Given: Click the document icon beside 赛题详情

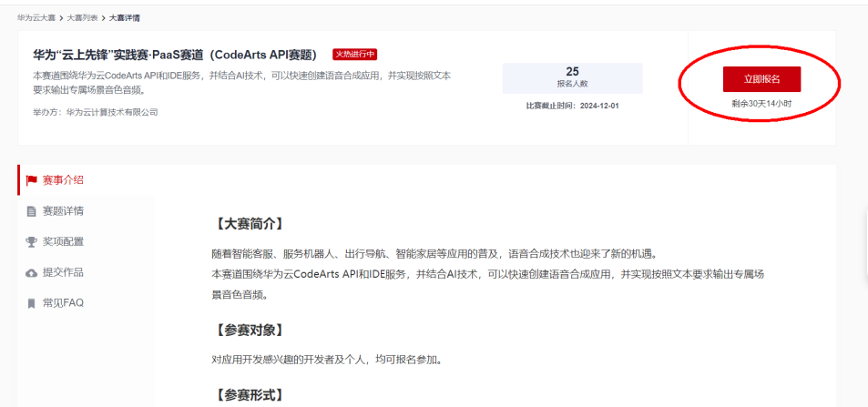Looking at the screenshot, I should pyautogui.click(x=32, y=211).
